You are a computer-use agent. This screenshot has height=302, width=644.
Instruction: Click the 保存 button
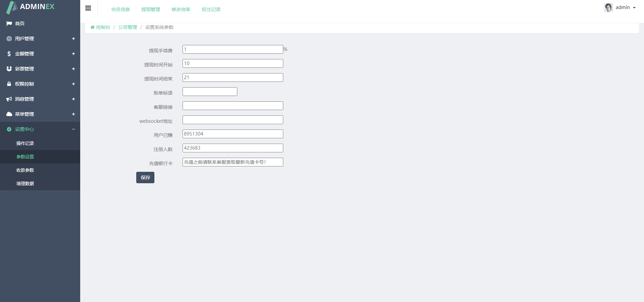[145, 178]
